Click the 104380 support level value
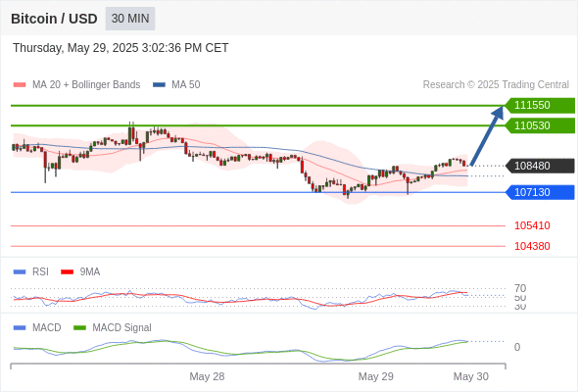Viewport: 578px width, 392px height. pyautogui.click(x=532, y=246)
